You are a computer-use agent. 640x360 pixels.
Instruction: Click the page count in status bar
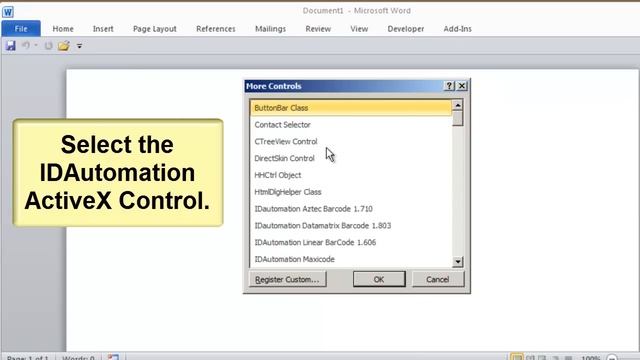(28, 358)
